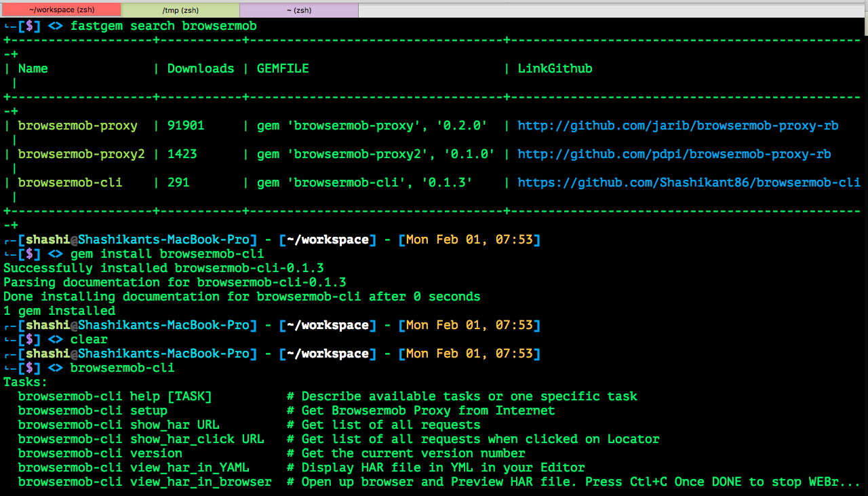Click 'Parsing documentation for browsermob-cli-0.1.3' line

tap(175, 282)
